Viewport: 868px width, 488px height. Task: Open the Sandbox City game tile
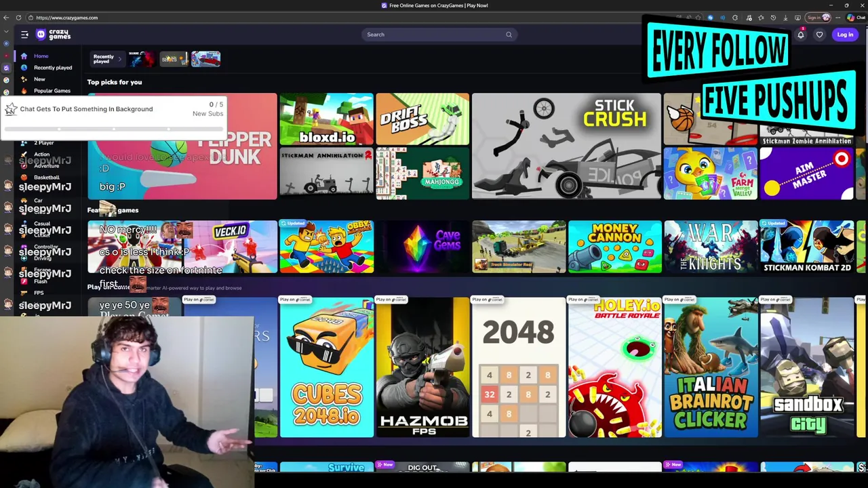pos(806,367)
